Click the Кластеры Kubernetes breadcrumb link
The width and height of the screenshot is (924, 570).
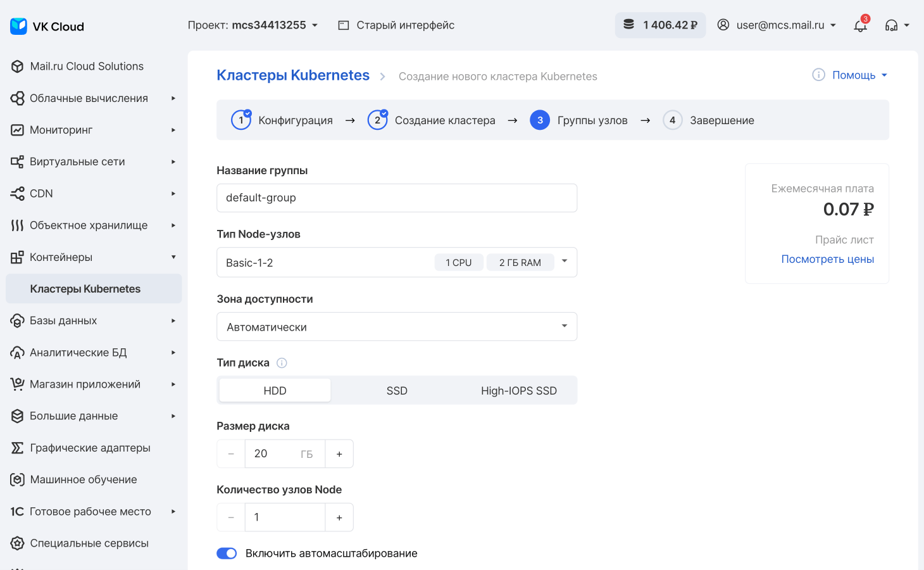(x=293, y=75)
